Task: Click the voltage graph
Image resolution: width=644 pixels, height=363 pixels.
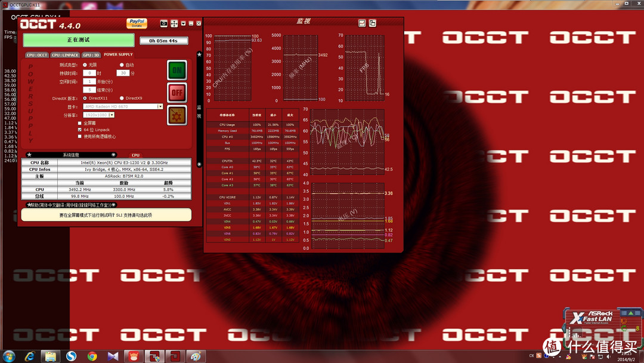Action: 348,216
